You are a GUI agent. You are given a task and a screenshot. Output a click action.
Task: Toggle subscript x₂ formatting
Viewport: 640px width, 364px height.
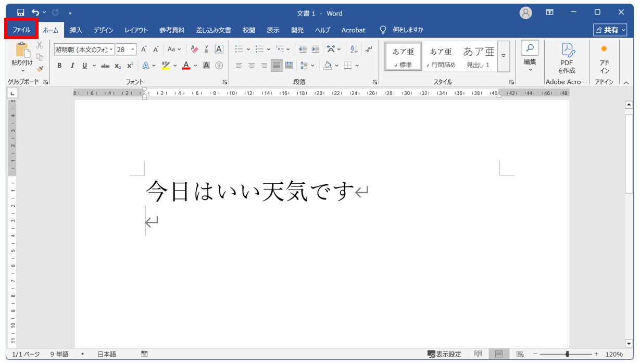[118, 66]
